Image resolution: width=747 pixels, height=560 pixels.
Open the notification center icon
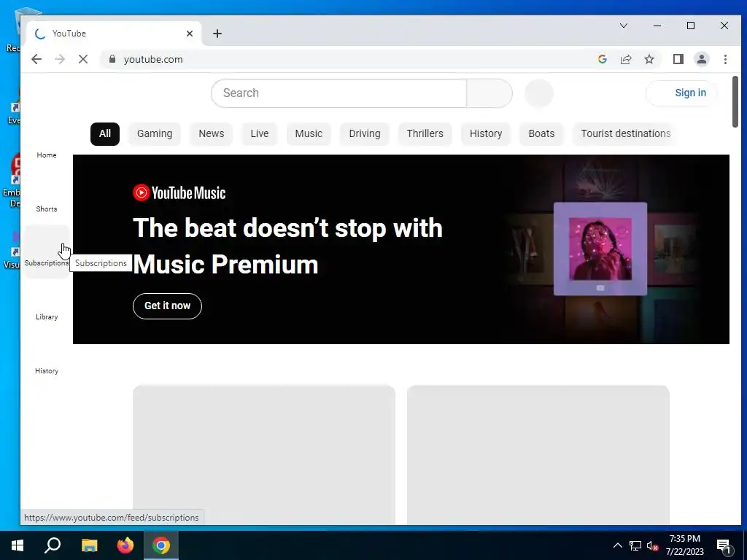pyautogui.click(x=724, y=545)
